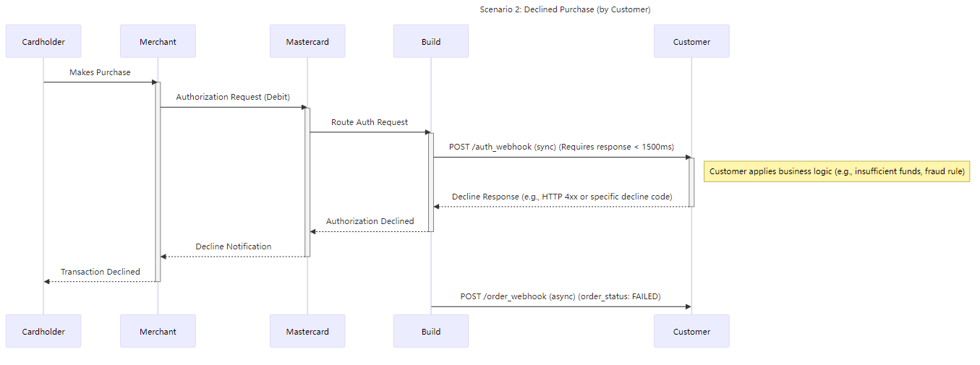Click the 'Authorization Declined' message label
980x365 pixels.
pyautogui.click(x=370, y=221)
